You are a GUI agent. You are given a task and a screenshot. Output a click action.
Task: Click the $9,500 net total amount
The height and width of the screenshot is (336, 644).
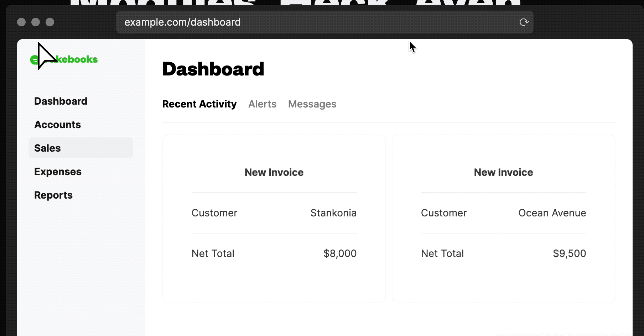(569, 253)
